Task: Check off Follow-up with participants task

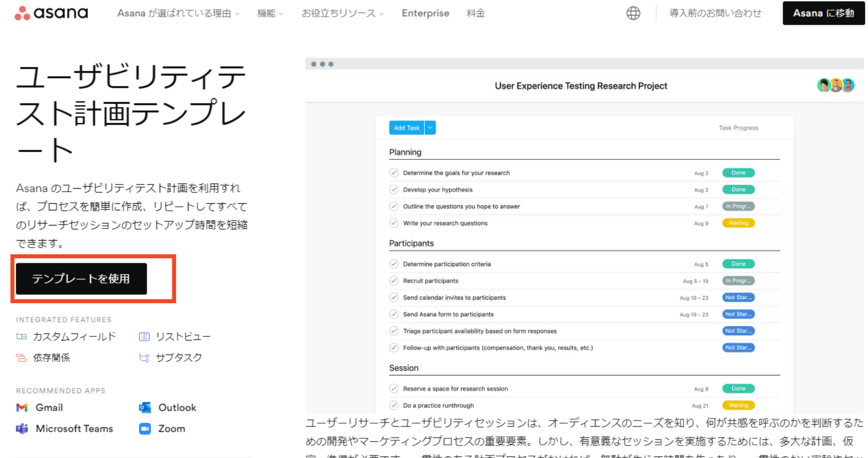Action: point(394,348)
